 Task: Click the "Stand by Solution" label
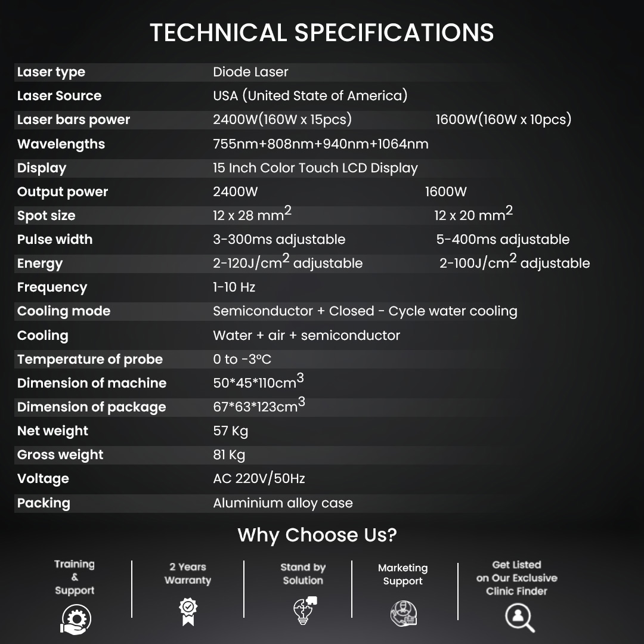click(303, 574)
